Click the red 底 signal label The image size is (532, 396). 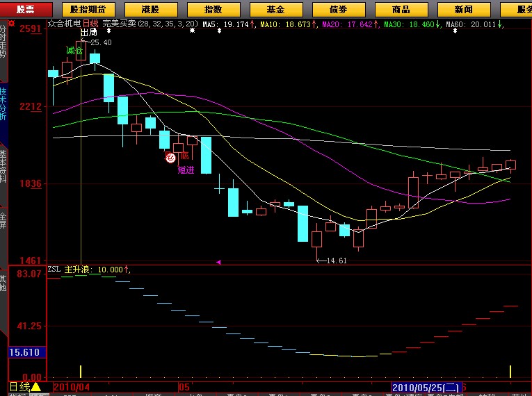click(184, 156)
